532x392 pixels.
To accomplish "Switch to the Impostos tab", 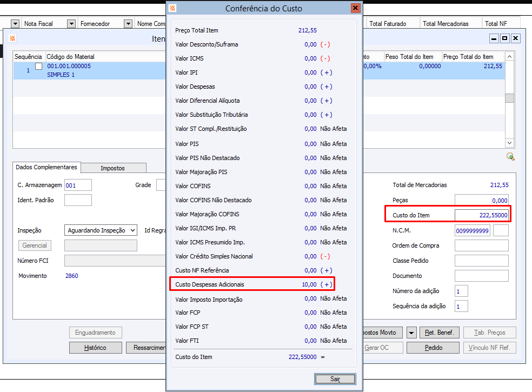I will [112, 168].
